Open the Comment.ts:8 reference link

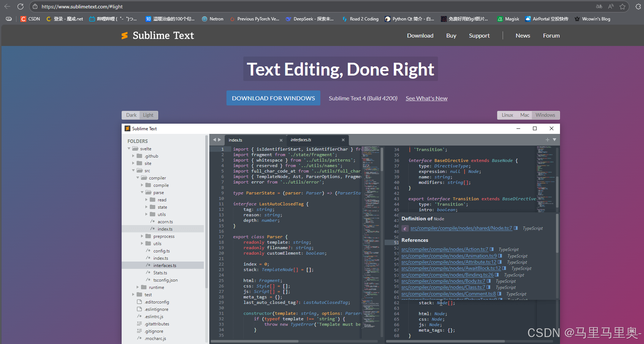pyautogui.click(x=449, y=294)
